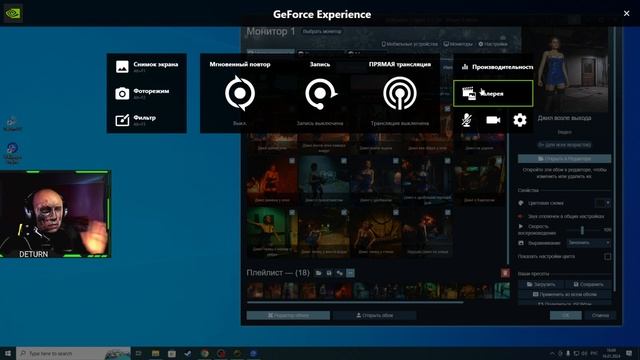The image size is (640, 360).
Task: Open the Цветовая схема color swatch
Action: click(602, 203)
